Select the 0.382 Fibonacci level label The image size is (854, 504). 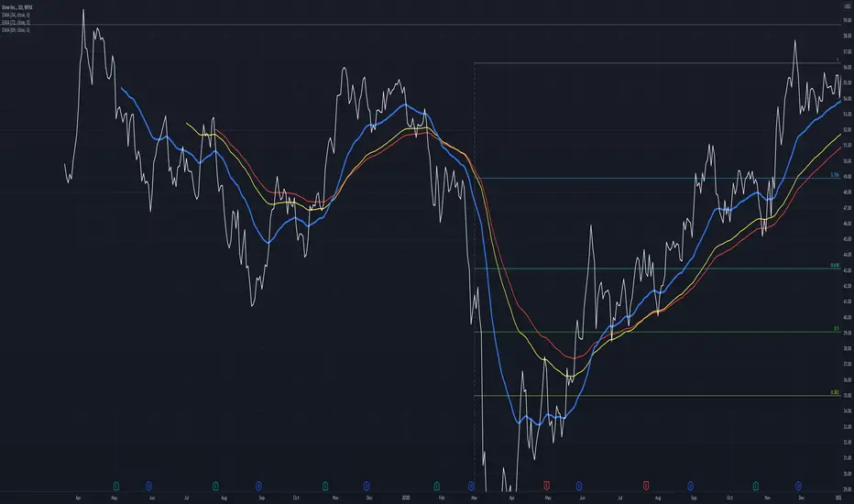point(835,392)
